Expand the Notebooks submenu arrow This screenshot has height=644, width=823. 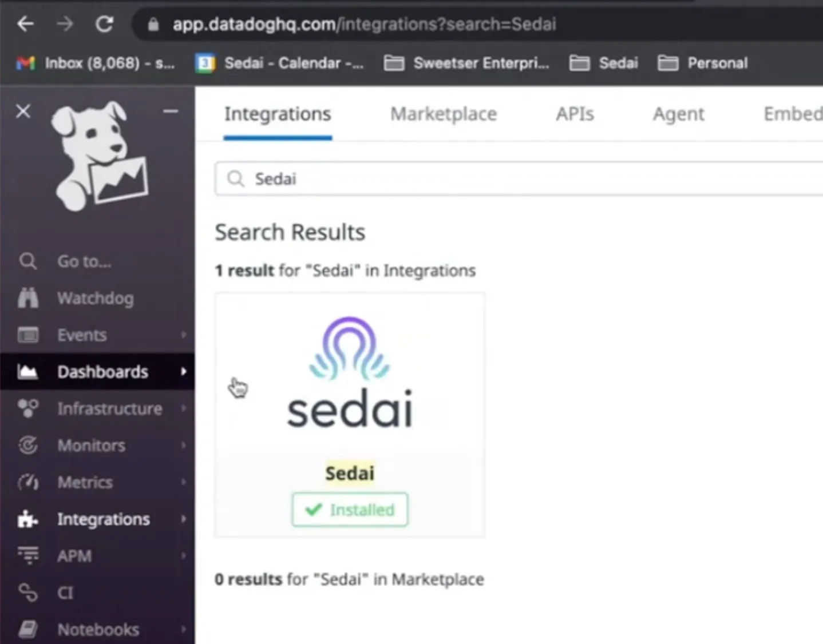point(184,629)
